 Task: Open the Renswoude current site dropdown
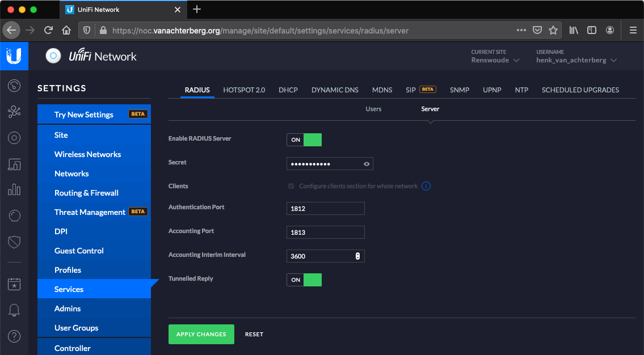pos(495,60)
